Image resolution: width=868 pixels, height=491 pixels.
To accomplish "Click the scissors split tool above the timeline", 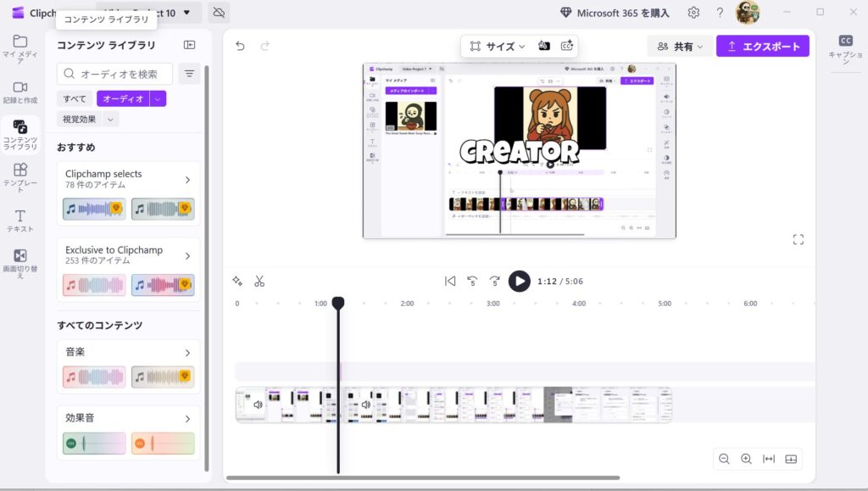I will click(x=260, y=281).
